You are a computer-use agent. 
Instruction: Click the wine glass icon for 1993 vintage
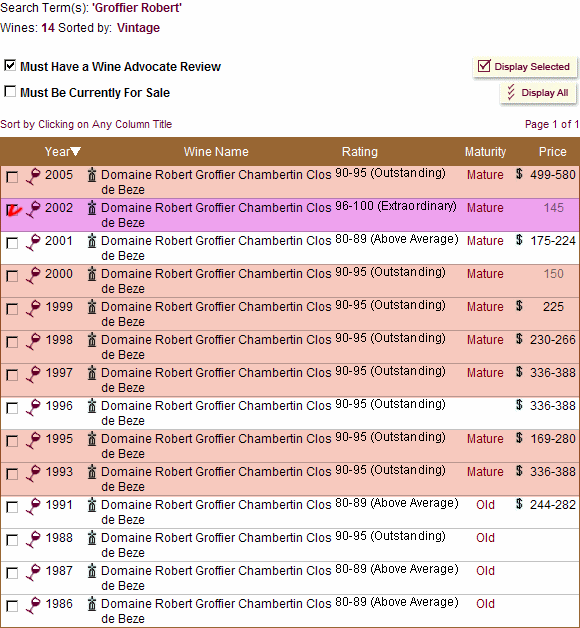pos(33,473)
